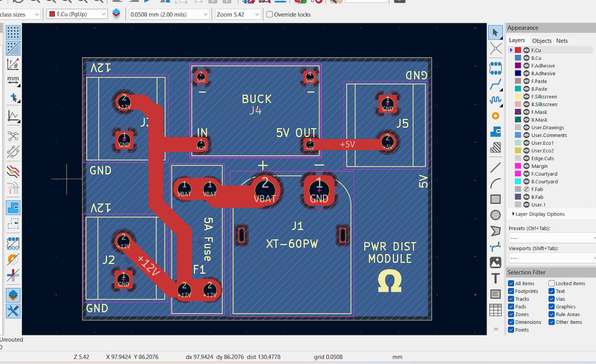Switch units to millimeters
596x364 pixels.
(13, 80)
